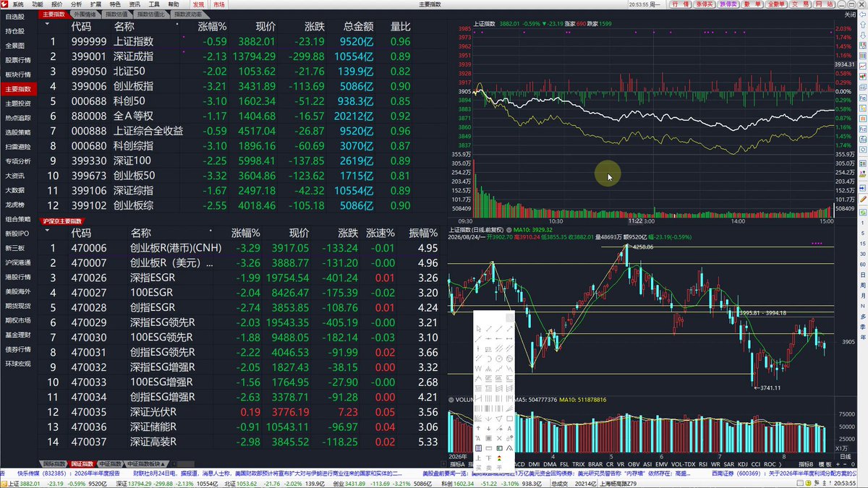Viewport: 868px width, 488px height.
Task: Select the arrow cursor tool in drawing palette
Action: [478, 329]
